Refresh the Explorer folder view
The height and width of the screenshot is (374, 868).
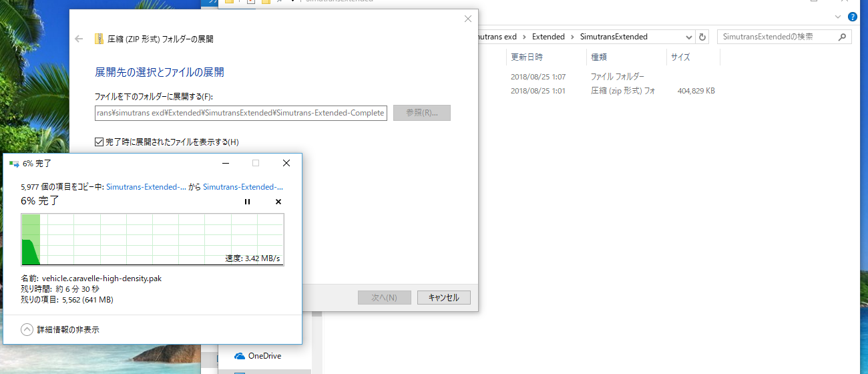tap(702, 37)
